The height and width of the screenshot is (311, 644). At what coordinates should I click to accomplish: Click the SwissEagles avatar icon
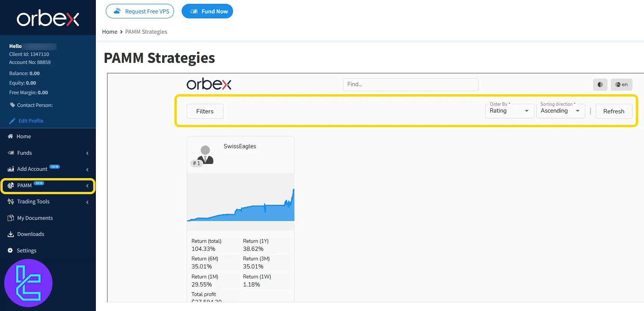pyautogui.click(x=205, y=154)
